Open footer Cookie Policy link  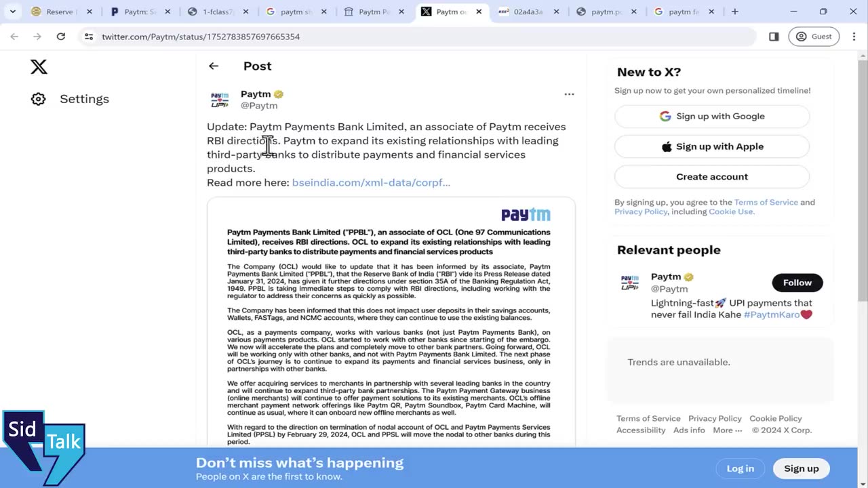[x=776, y=418]
